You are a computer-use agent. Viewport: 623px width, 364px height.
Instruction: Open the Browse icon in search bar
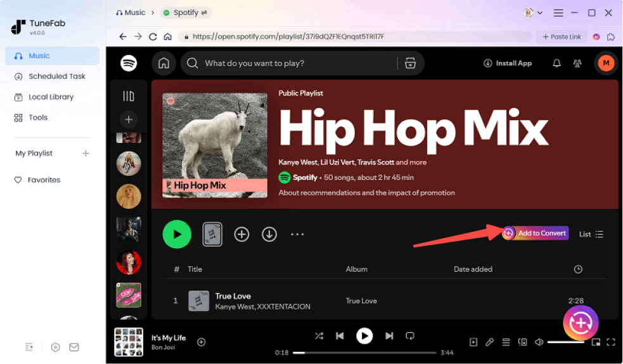[410, 63]
